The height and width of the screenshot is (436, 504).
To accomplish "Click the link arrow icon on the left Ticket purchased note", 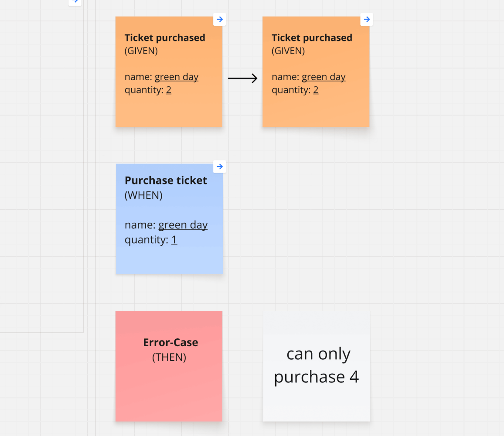I will point(220,19).
